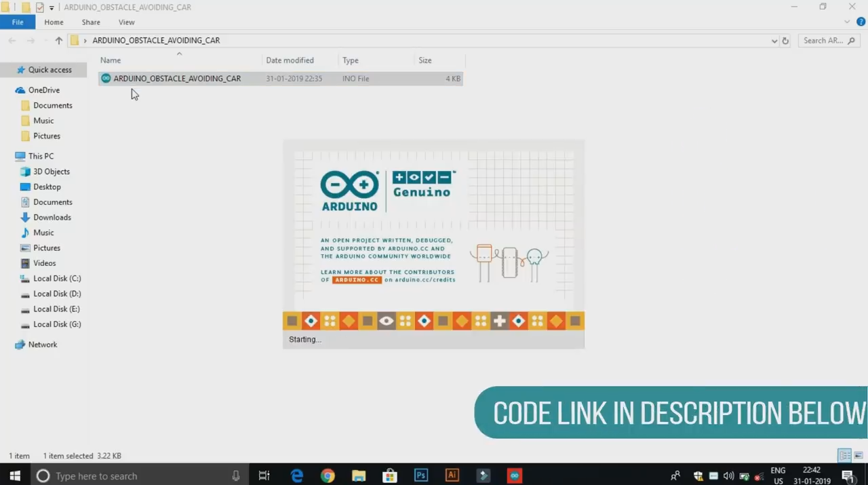Image resolution: width=868 pixels, height=485 pixels.
Task: Open OneDrive Documents folder
Action: [52, 105]
